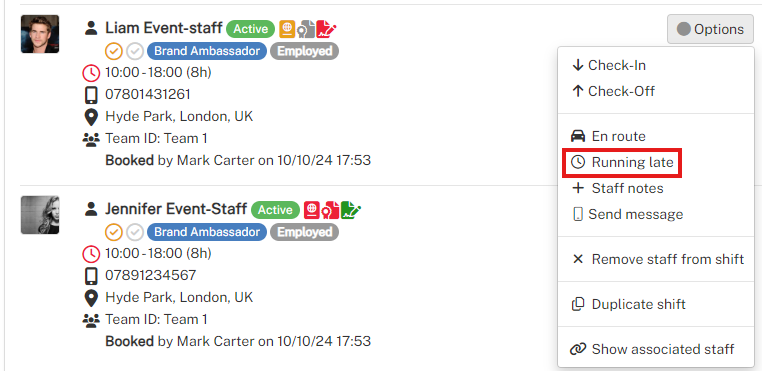Click the location pin icon under Jennifer's phone number
The height and width of the screenshot is (371, 762).
pyautogui.click(x=91, y=298)
